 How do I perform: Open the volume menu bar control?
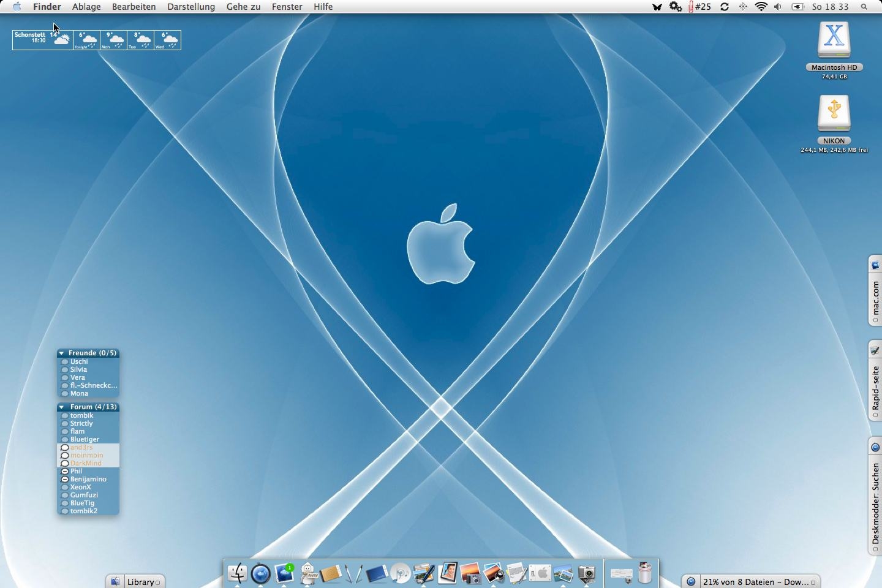pos(778,7)
